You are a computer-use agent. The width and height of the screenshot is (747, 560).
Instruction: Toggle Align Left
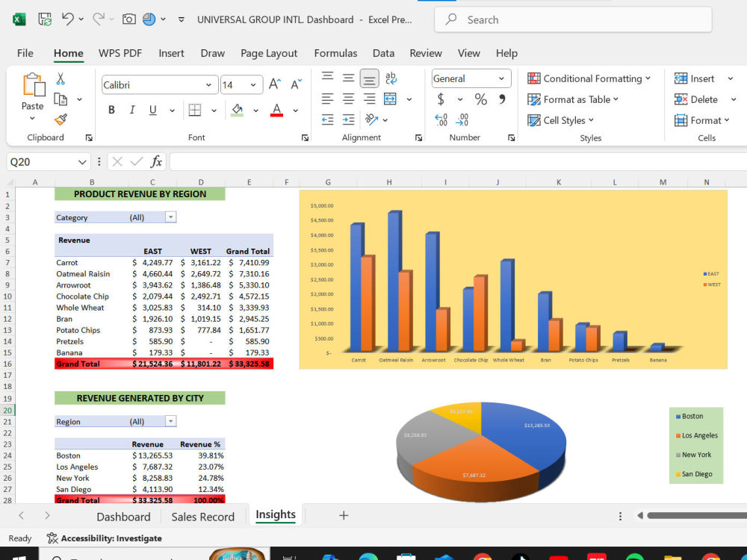[327, 99]
